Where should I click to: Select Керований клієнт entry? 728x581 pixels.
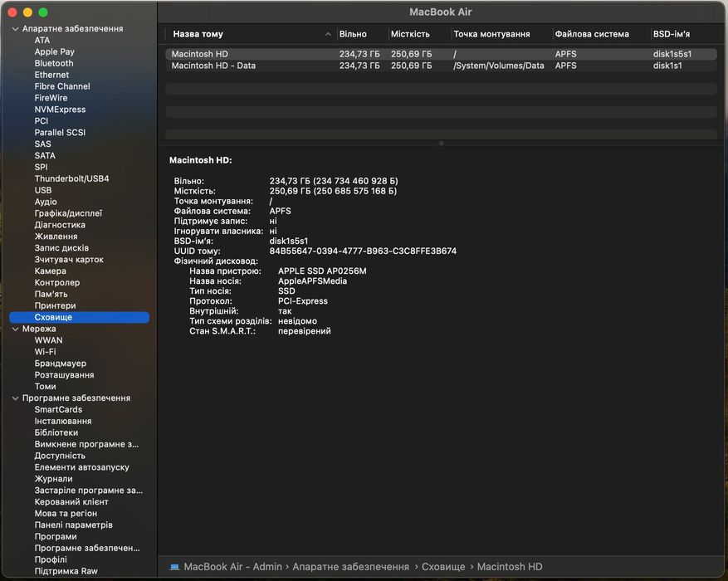coord(71,502)
